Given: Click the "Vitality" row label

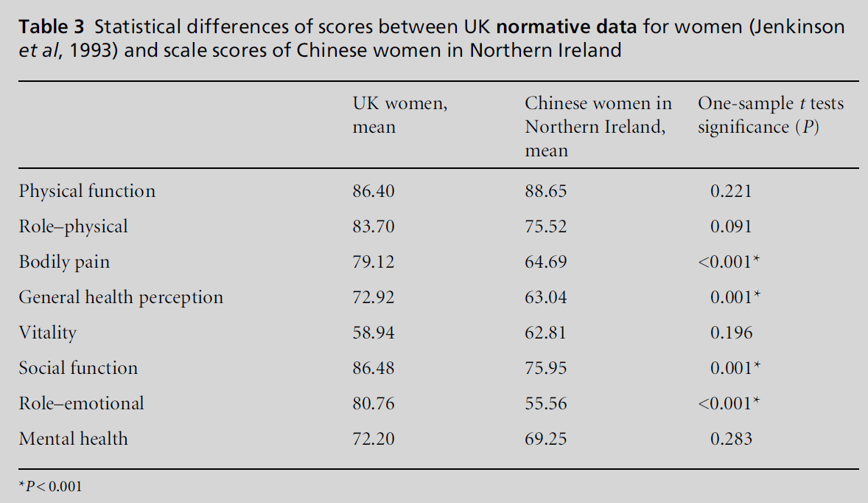Looking at the screenshot, I should pyautogui.click(x=48, y=333).
